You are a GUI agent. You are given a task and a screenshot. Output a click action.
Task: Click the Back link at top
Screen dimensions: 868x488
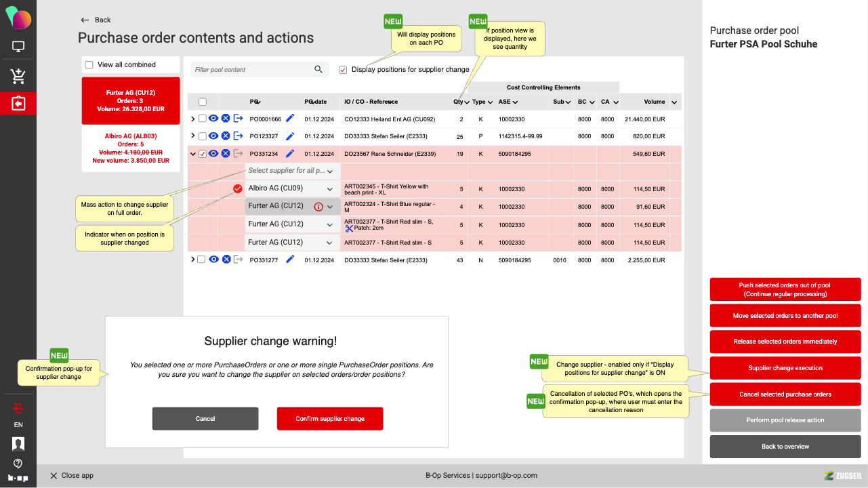(96, 20)
